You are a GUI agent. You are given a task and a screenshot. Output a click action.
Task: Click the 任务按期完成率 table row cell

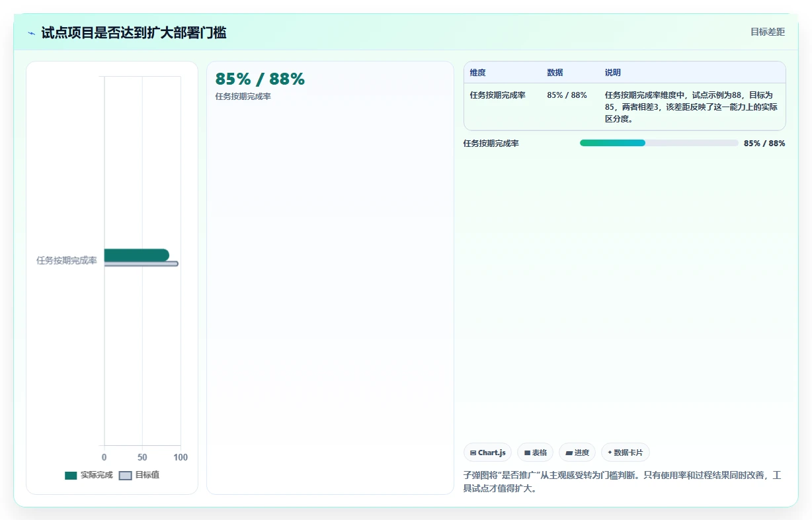[x=497, y=95]
